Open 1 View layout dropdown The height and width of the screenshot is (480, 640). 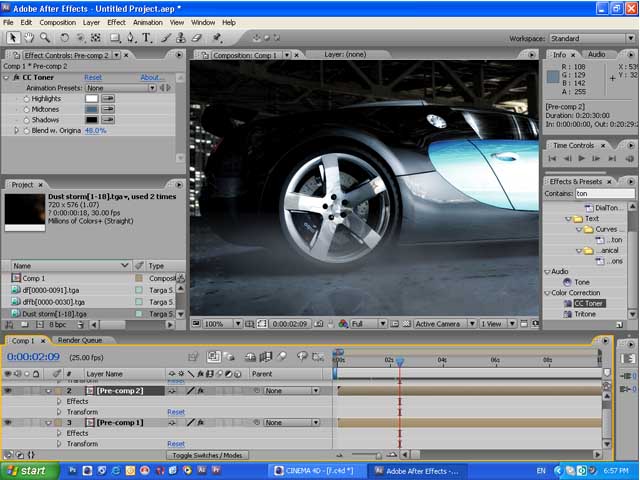[498, 324]
